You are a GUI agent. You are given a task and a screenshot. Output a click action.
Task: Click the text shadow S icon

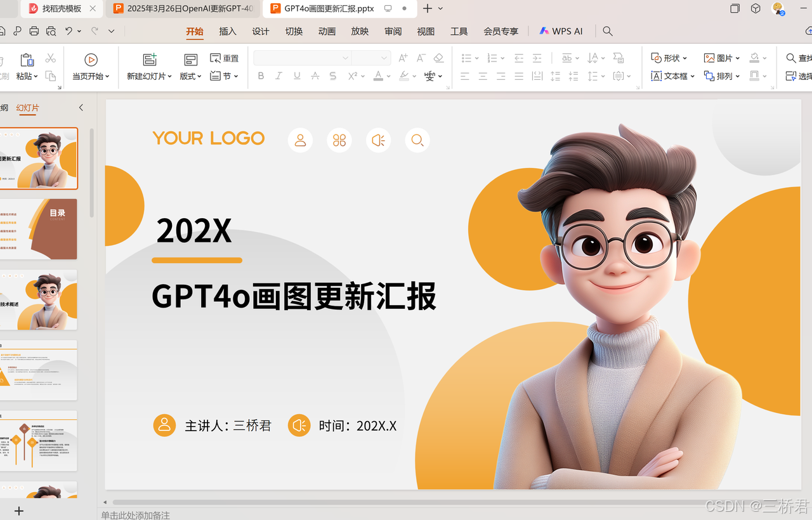coord(333,76)
